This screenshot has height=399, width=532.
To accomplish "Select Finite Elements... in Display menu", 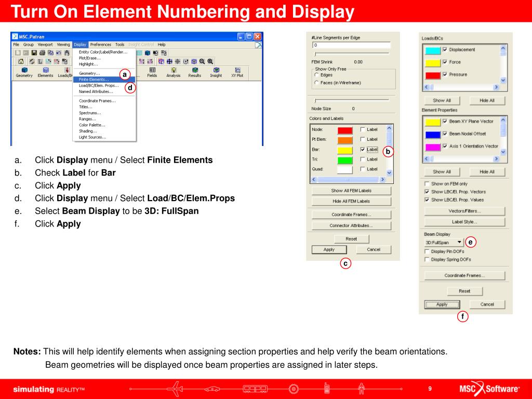I will (104, 79).
